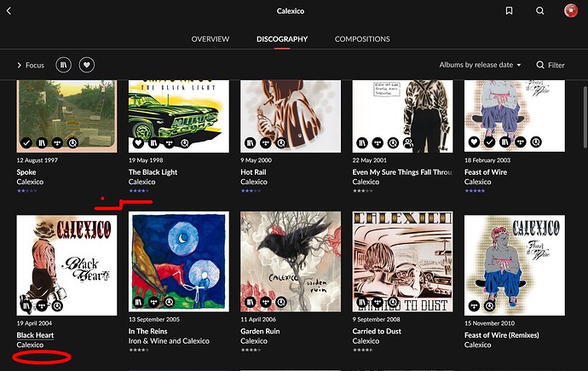Click the TIDAL badge on Garden Ruin cover

click(266, 302)
